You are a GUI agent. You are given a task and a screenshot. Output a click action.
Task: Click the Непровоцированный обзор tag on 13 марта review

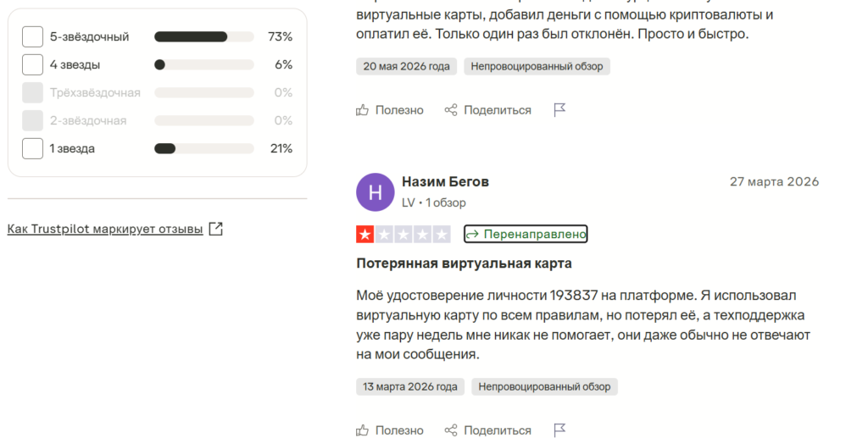(x=544, y=386)
